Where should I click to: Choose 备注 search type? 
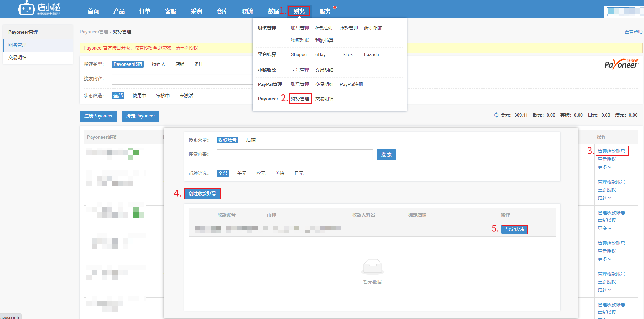[x=199, y=64]
